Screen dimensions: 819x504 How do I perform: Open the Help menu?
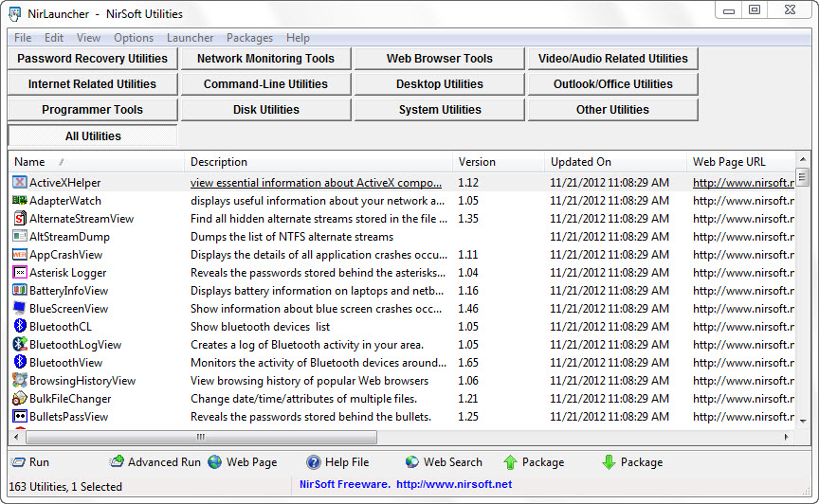tap(298, 38)
